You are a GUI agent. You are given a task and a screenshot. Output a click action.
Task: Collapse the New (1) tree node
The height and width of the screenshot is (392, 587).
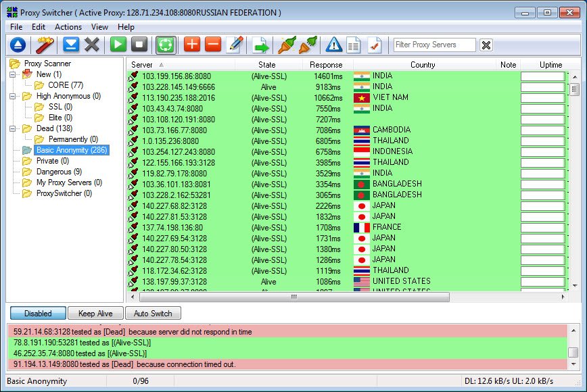click(13, 74)
